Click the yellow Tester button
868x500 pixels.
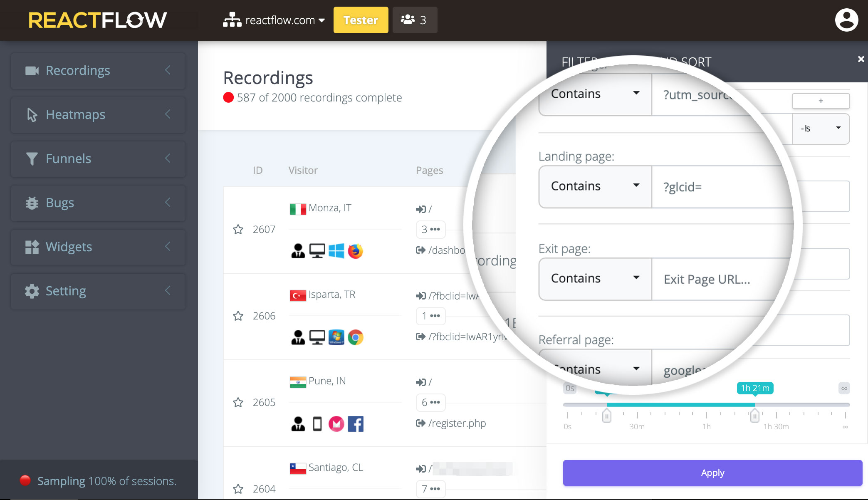point(361,20)
